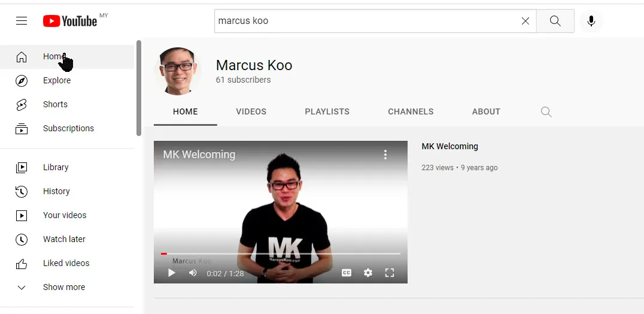Go to Home in the sidebar

[x=67, y=57]
